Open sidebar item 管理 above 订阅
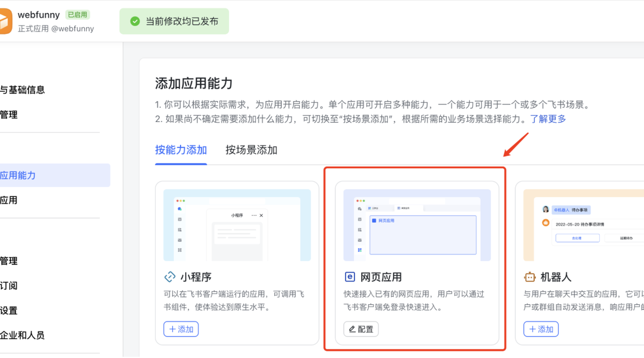Image resolution: width=644 pixels, height=358 pixels. click(x=9, y=261)
